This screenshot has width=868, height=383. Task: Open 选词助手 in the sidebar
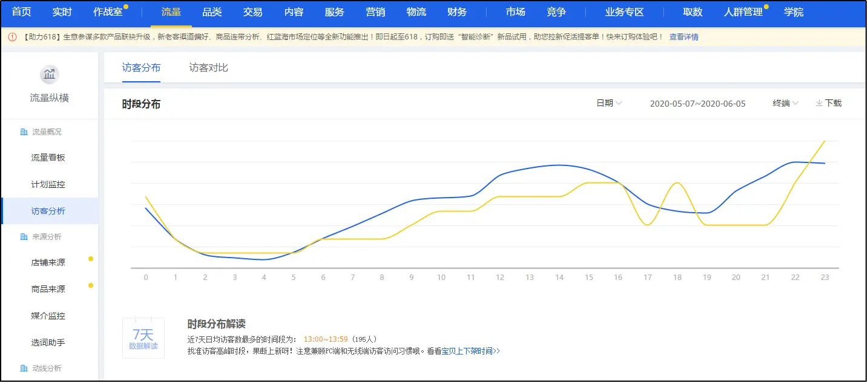click(x=48, y=342)
